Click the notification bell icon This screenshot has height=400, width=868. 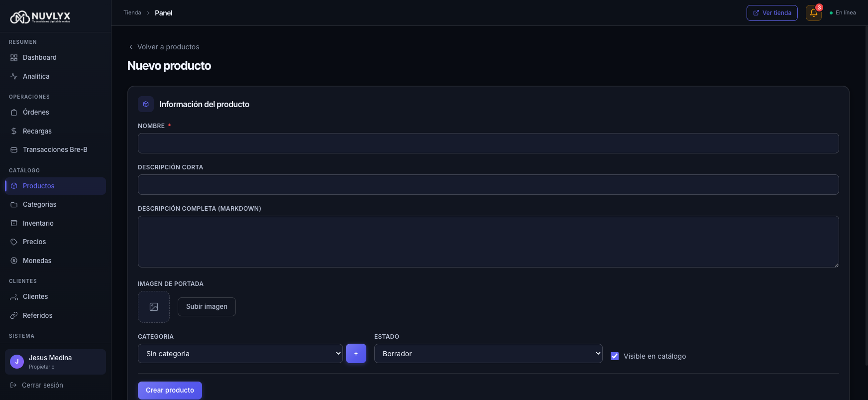coord(813,13)
